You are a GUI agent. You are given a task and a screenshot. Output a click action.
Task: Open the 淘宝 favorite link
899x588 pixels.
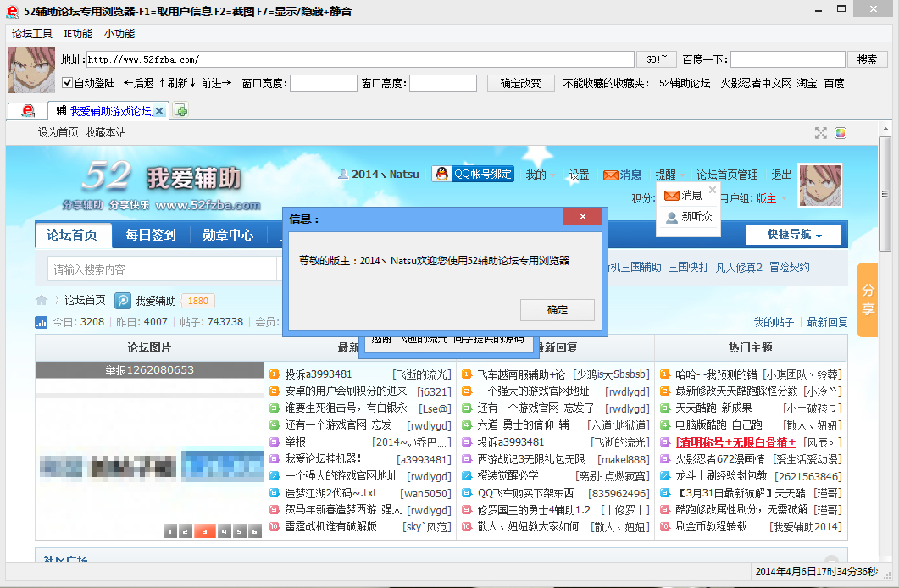[x=807, y=84]
